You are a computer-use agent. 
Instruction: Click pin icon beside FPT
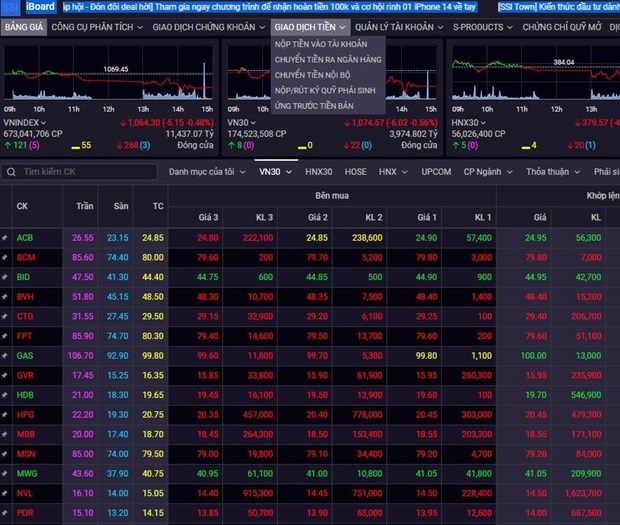(x=5, y=335)
